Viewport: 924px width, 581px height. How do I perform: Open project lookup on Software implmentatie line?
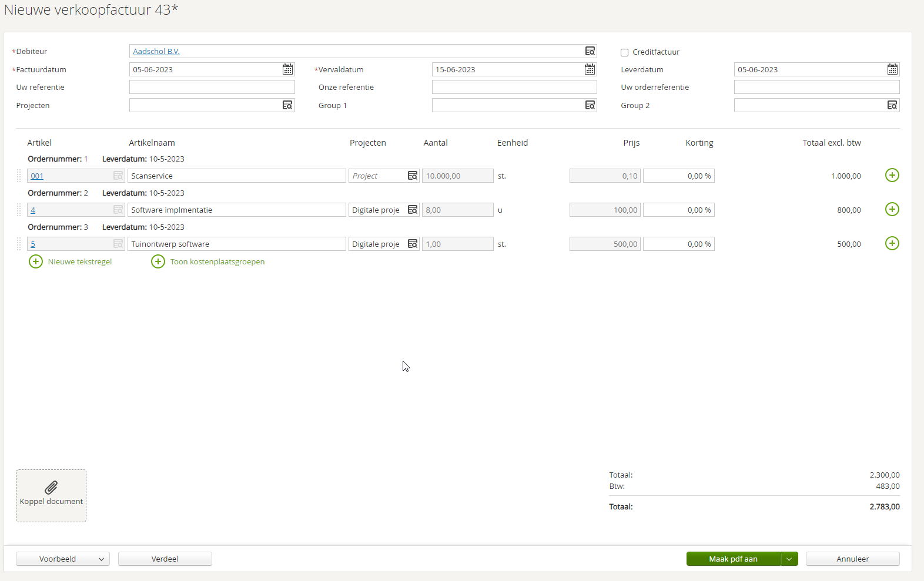click(413, 210)
